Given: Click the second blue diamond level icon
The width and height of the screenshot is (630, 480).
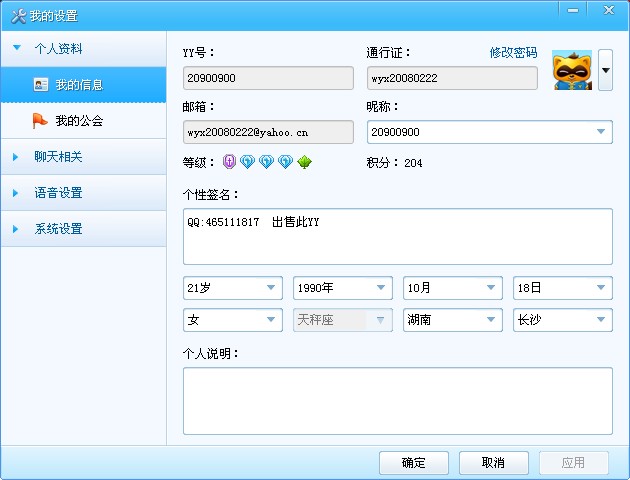Looking at the screenshot, I should point(266,162).
